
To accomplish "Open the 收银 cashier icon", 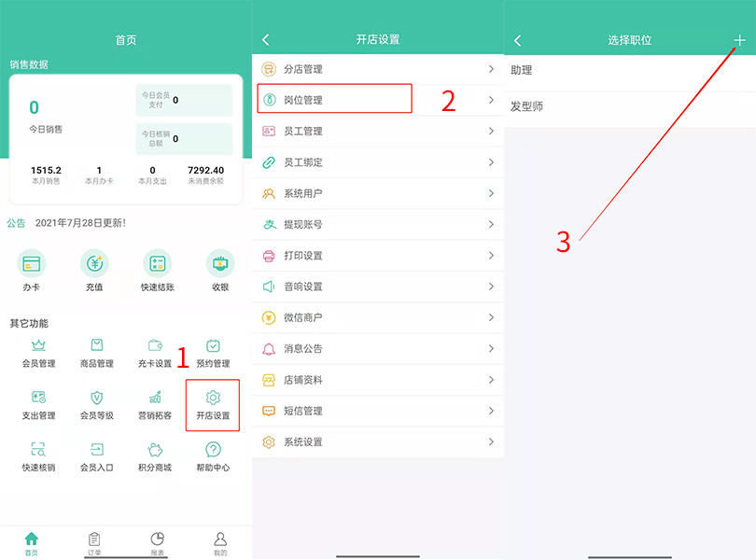I will click(x=220, y=264).
